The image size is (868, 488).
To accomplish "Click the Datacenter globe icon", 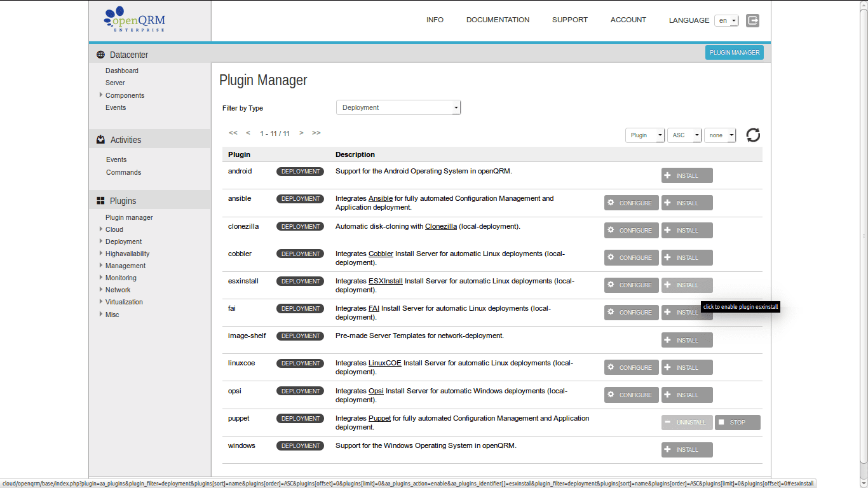I will click(x=100, y=55).
